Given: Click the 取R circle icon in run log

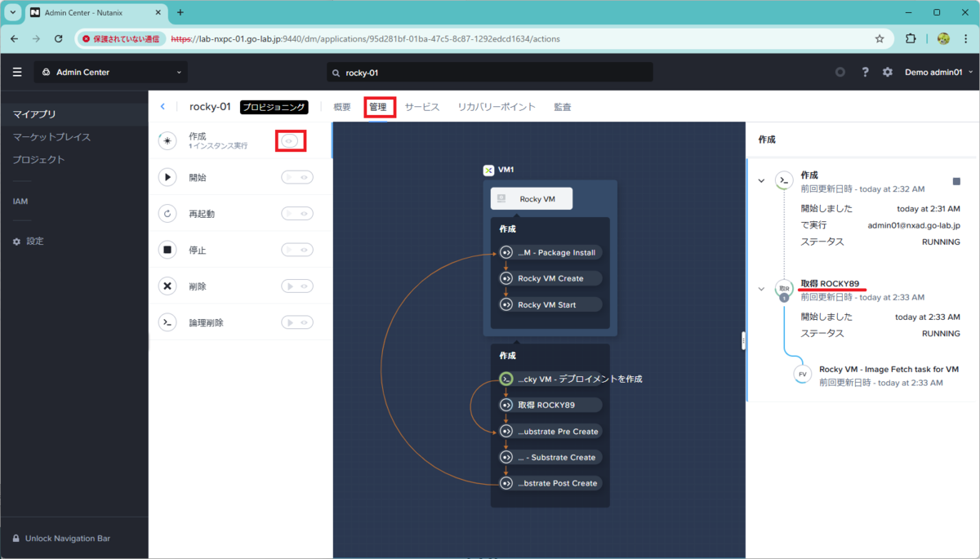Looking at the screenshot, I should coord(784,288).
